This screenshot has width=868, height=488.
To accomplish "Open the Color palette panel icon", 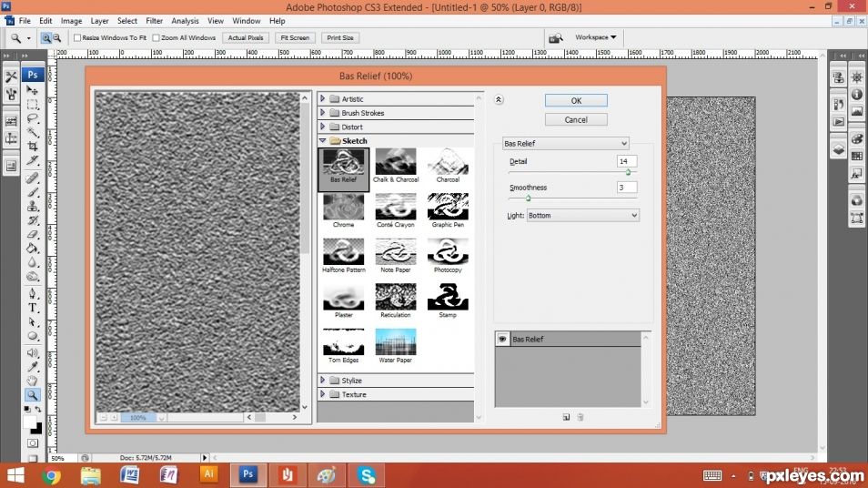I will [857, 138].
